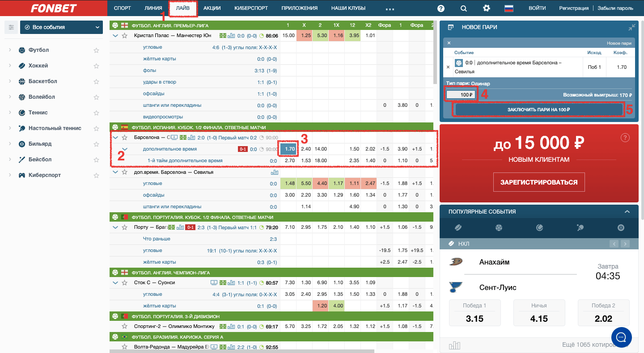
Task: Open the Все события dropdown
Action: click(x=62, y=27)
